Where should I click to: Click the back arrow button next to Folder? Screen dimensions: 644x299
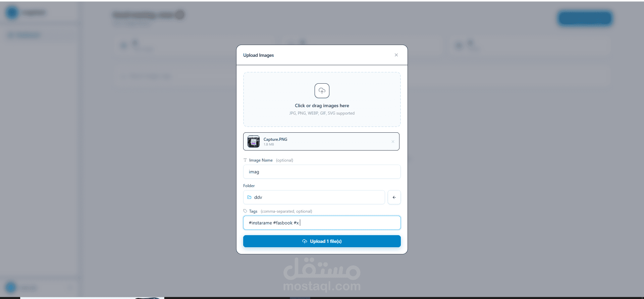394,197
